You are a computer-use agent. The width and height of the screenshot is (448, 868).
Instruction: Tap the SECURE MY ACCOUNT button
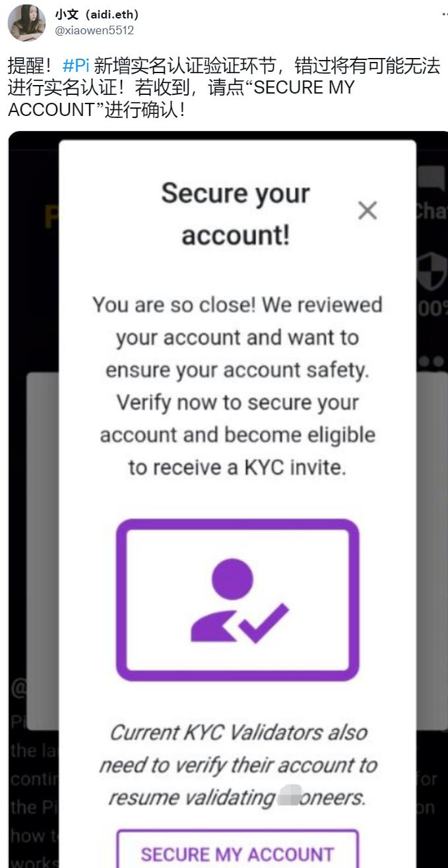point(238,850)
